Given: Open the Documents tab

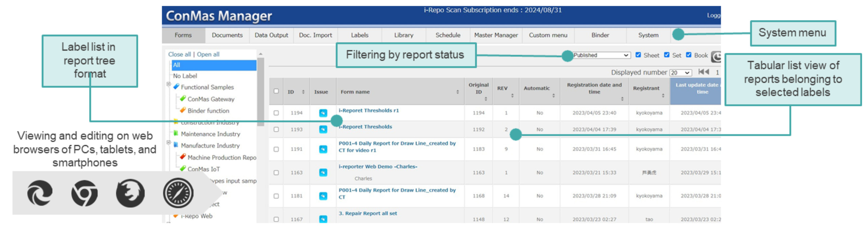Looking at the screenshot, I should coord(227,35).
